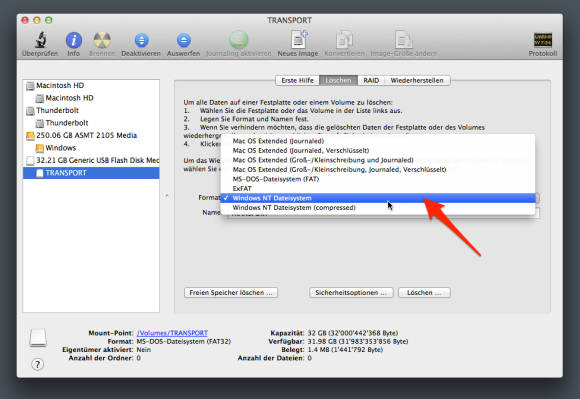Click the Format value MS-DOS-Dateisystem (FAT32)

184,341
